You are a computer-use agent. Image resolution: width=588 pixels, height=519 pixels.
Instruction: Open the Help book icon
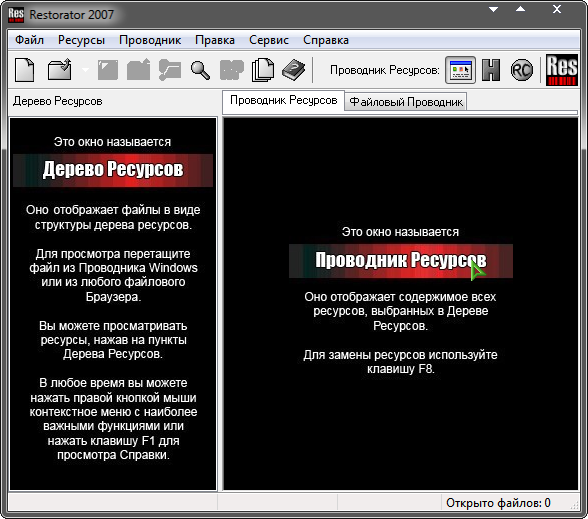pos(294,70)
